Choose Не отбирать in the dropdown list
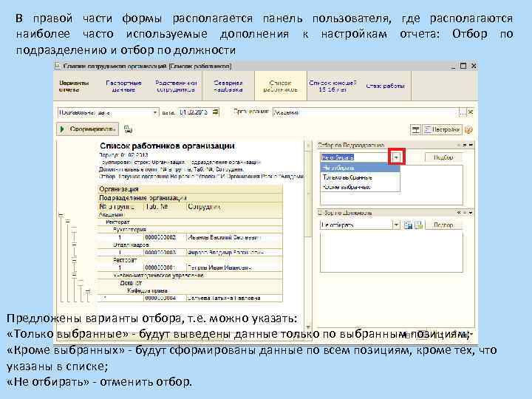 pos(360,168)
